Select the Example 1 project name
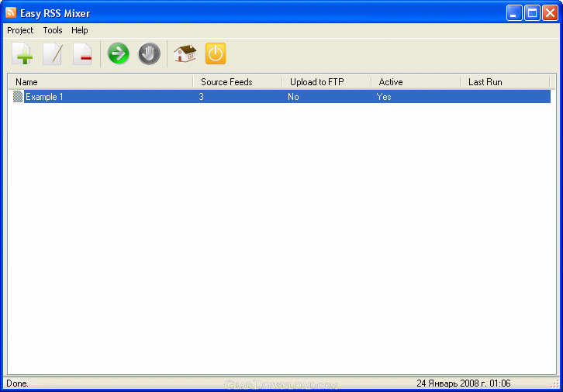Screen dimensions: 563x392 pos(44,97)
